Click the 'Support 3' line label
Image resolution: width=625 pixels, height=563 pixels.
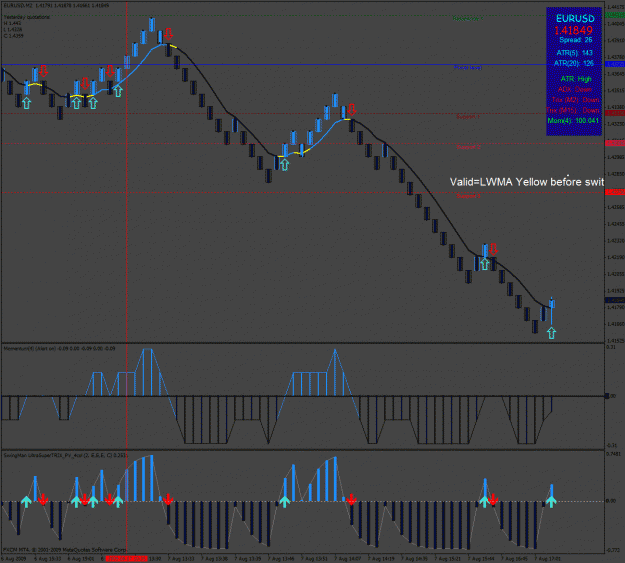(468, 196)
